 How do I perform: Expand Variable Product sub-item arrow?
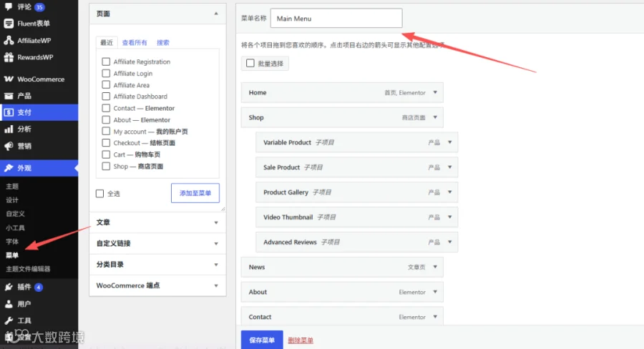(x=450, y=142)
